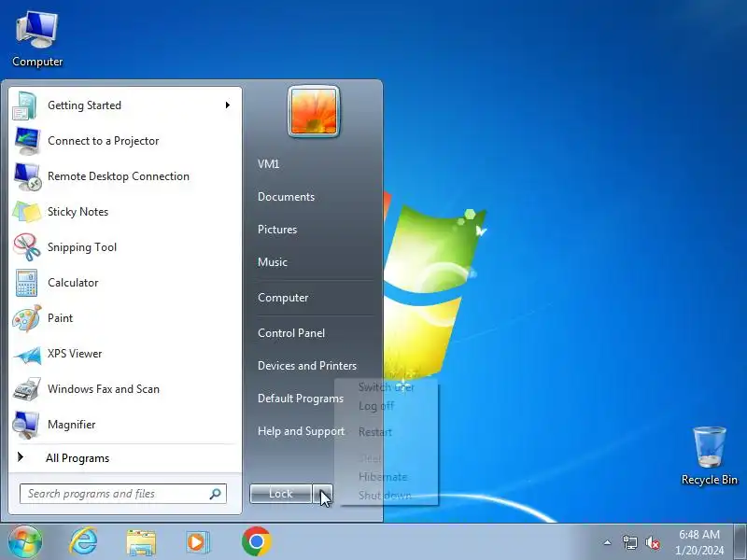Screen dimensions: 747x560
Task: Open Default Programs
Action: (301, 399)
